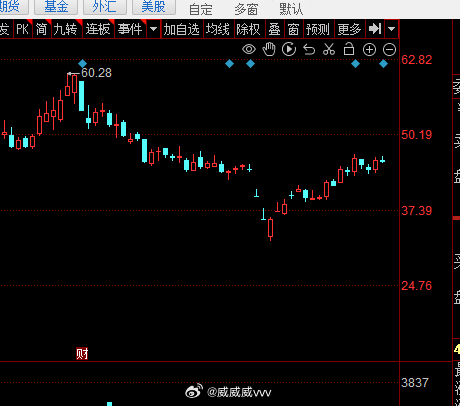Viewport: 460px width, 406px height.
Task: Toggle the padlock lock icon
Action: [x=349, y=49]
